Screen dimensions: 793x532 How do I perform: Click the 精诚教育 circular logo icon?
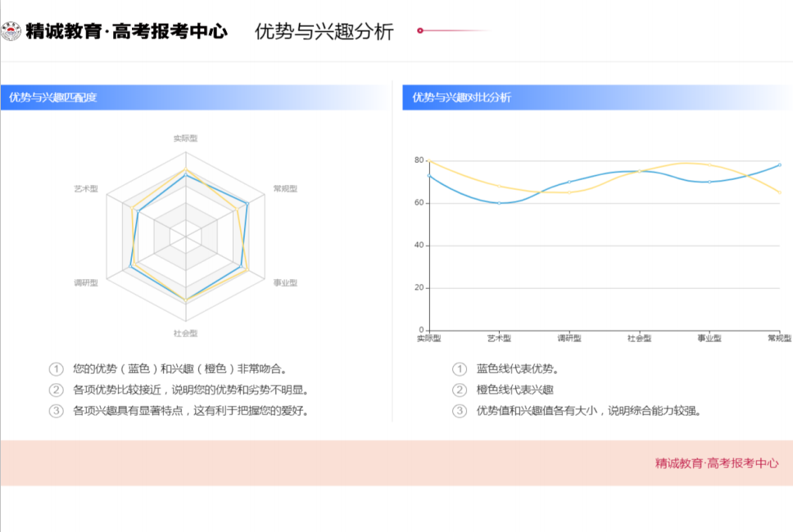[x=11, y=32]
